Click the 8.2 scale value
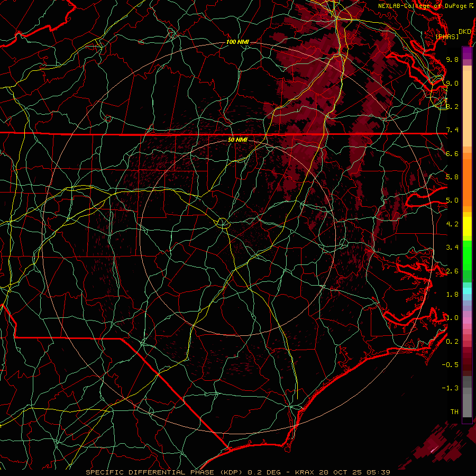 (452, 106)
